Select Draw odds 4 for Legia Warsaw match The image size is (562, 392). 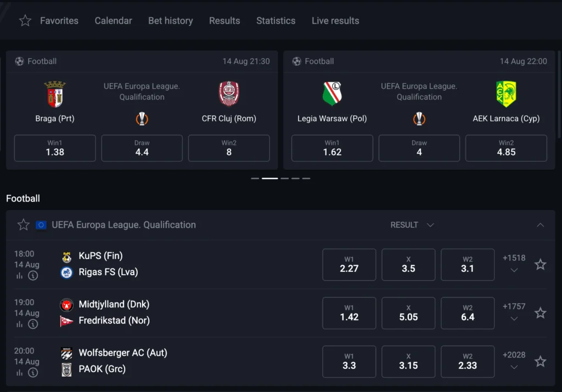coord(419,148)
